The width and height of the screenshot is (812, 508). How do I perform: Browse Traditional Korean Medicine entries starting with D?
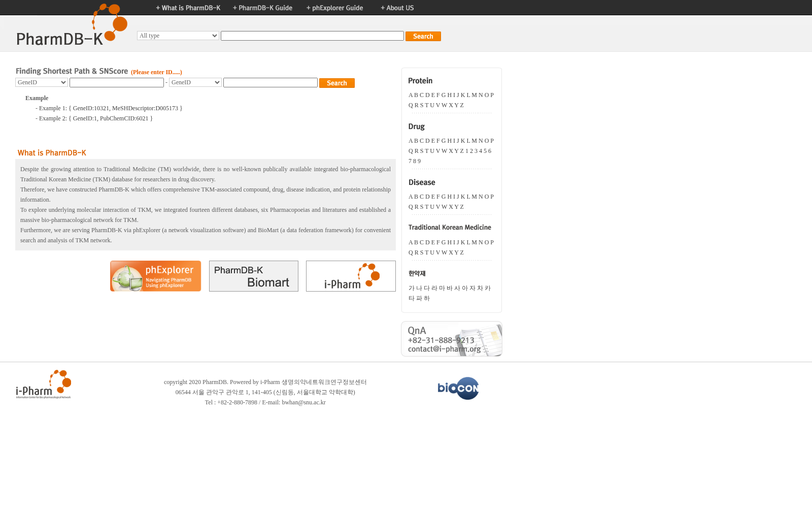click(427, 242)
